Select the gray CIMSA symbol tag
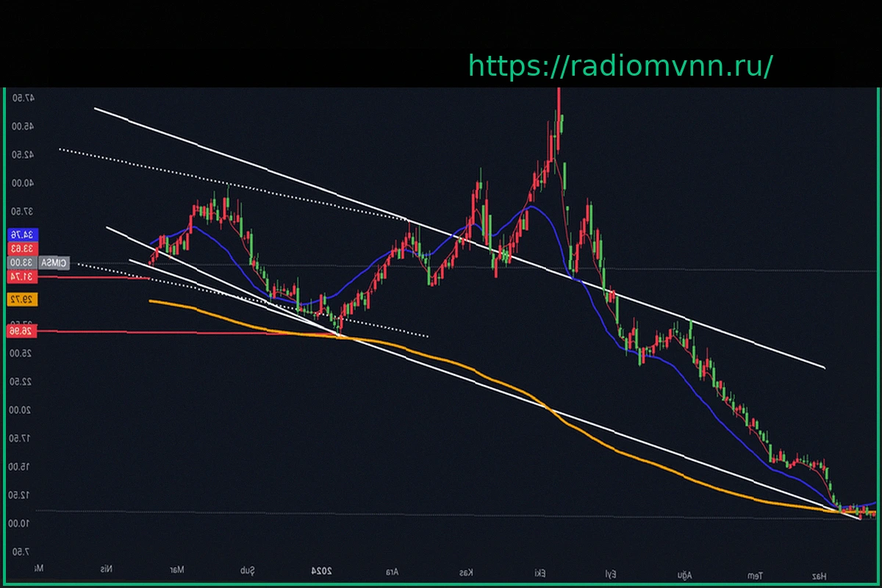This screenshot has height=588, width=882. pos(54,262)
